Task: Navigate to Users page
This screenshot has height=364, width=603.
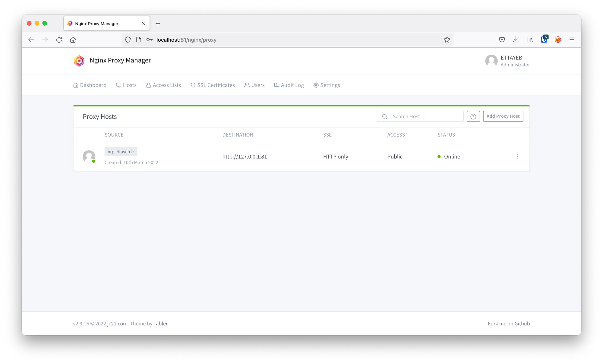Action: [x=254, y=85]
